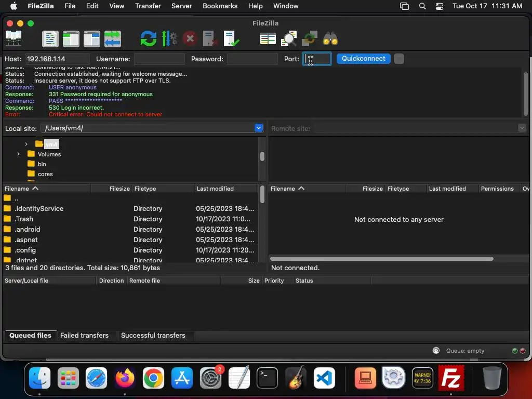Toggle the transfer queue display
Screen dimensions: 532x399
(x=113, y=38)
